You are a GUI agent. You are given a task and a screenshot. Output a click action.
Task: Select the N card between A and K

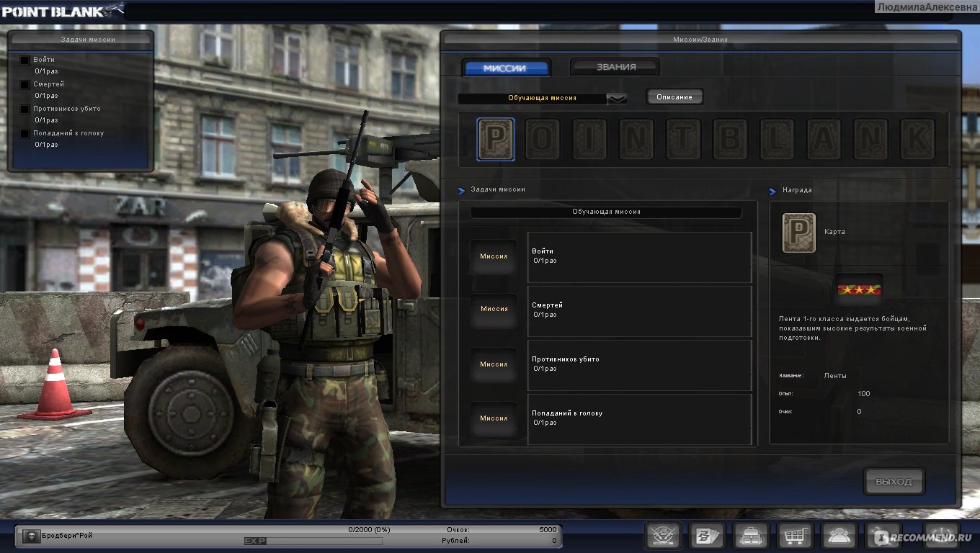pos(870,139)
